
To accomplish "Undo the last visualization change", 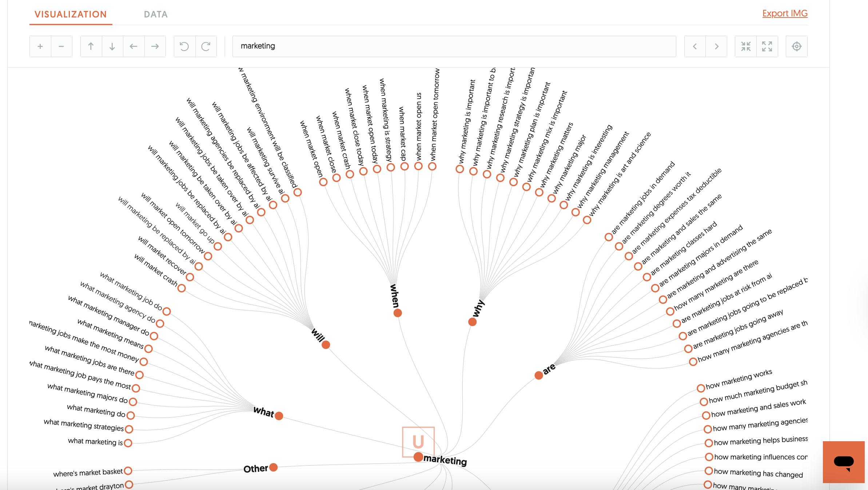I will [184, 46].
